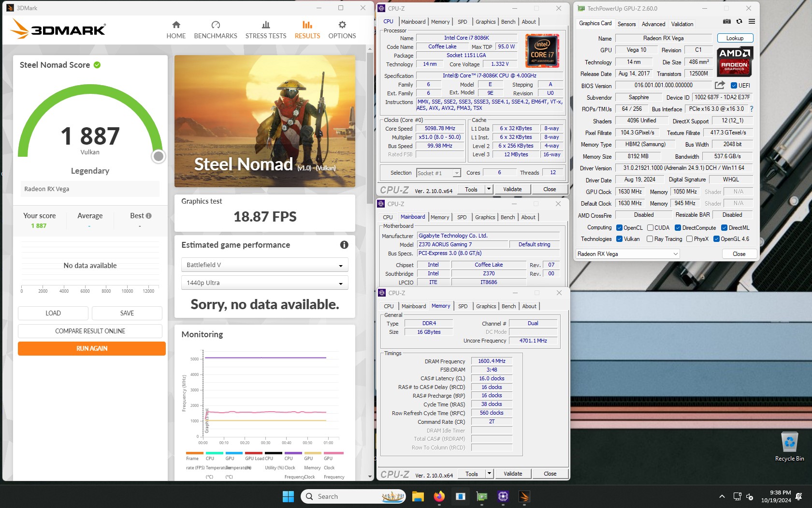
Task: Open the Recycle Bin desktop icon
Action: click(789, 447)
